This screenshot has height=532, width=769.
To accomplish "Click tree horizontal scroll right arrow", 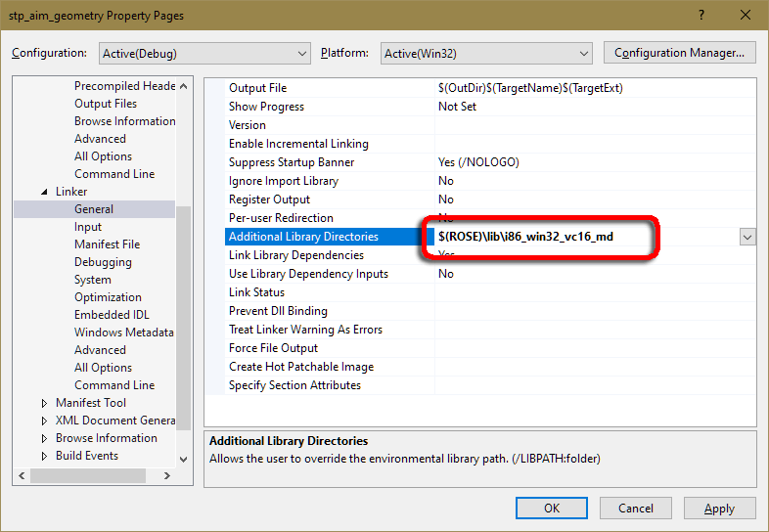I will [167, 475].
